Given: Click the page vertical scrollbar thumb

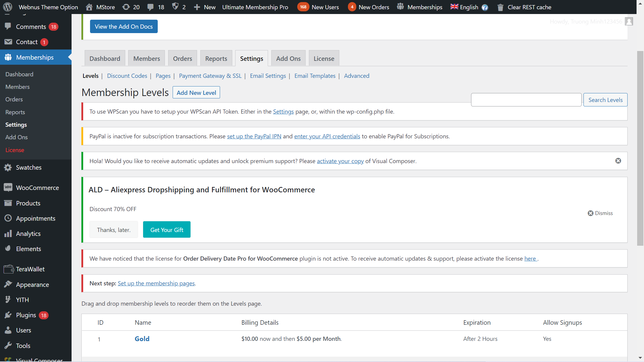Looking at the screenshot, I should click(x=640, y=148).
